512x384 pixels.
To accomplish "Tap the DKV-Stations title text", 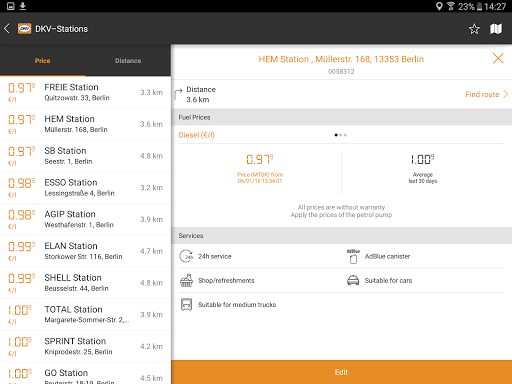I will pyautogui.click(x=61, y=29).
